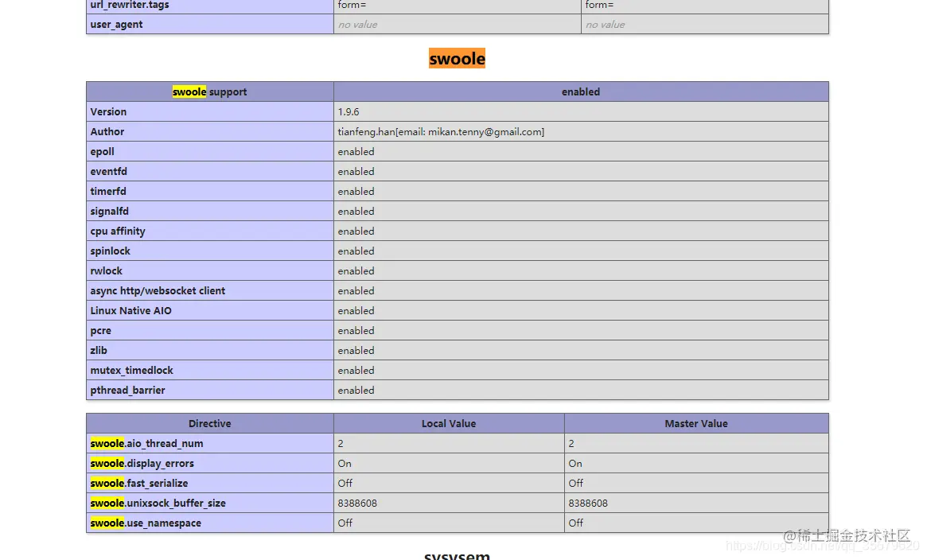
Task: Click use_namespace local value Off
Action: [x=345, y=523]
